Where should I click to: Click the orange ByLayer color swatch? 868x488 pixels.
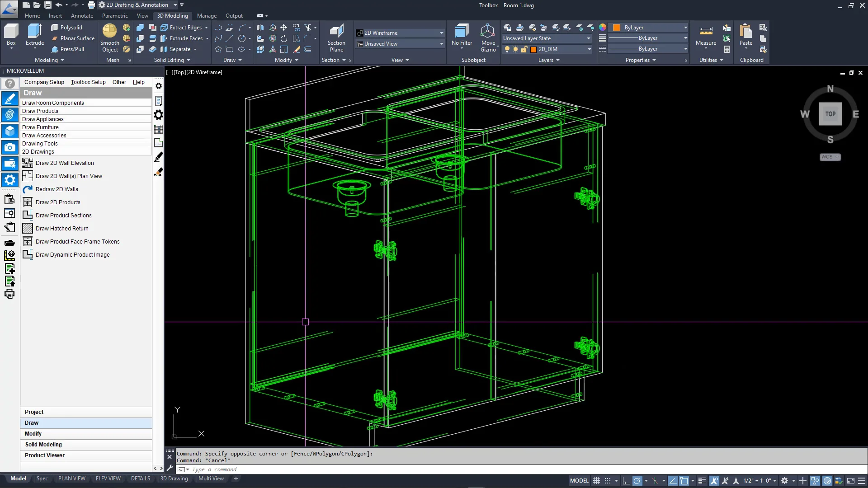618,27
